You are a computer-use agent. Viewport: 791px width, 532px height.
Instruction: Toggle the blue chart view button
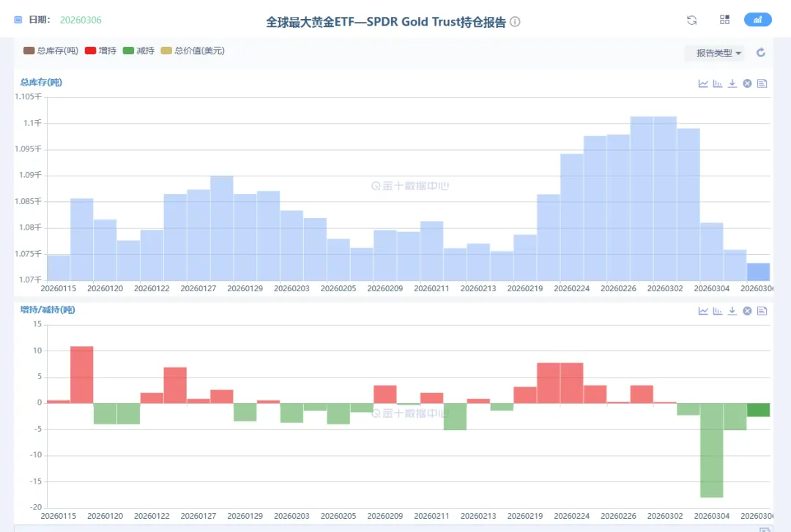(x=758, y=20)
